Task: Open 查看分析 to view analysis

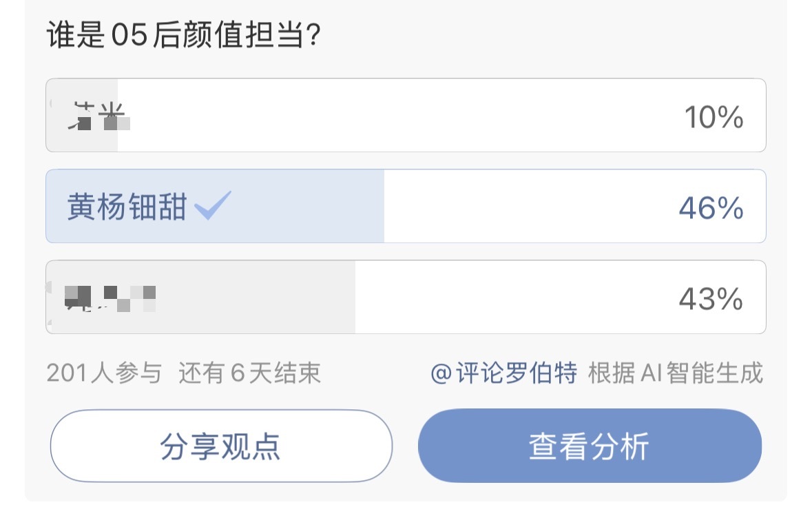Action: [590, 446]
